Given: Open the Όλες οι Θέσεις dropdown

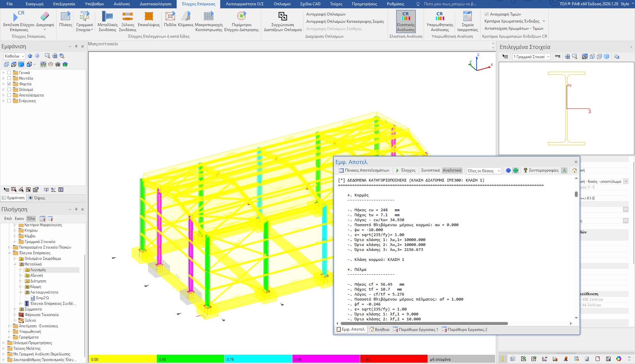Looking at the screenshot, I should [x=484, y=171].
